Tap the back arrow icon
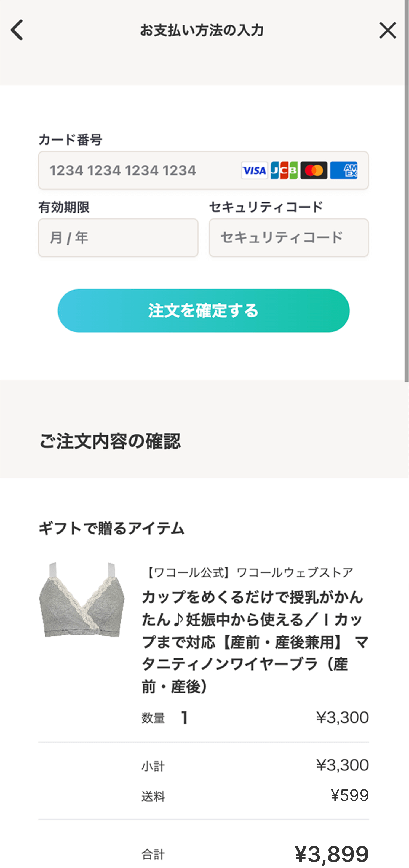Image resolution: width=409 pixels, height=868 pixels. (17, 30)
